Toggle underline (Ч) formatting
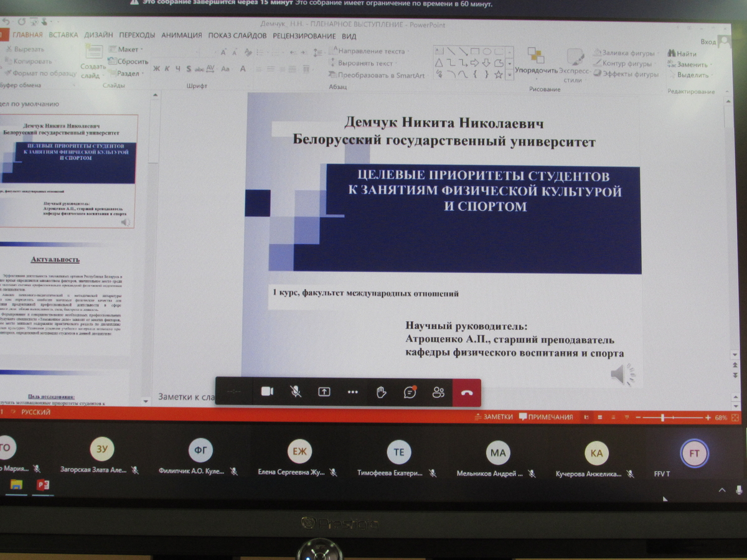 pyautogui.click(x=178, y=68)
